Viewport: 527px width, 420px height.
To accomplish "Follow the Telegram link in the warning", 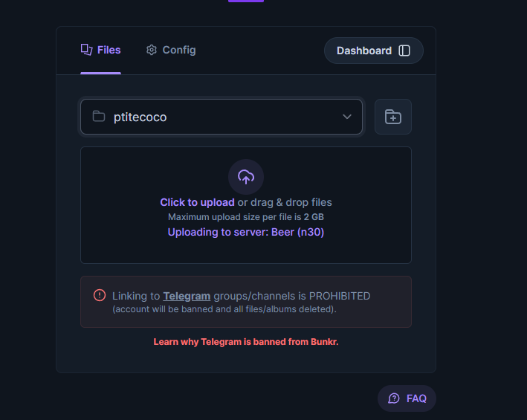I will 187,296.
